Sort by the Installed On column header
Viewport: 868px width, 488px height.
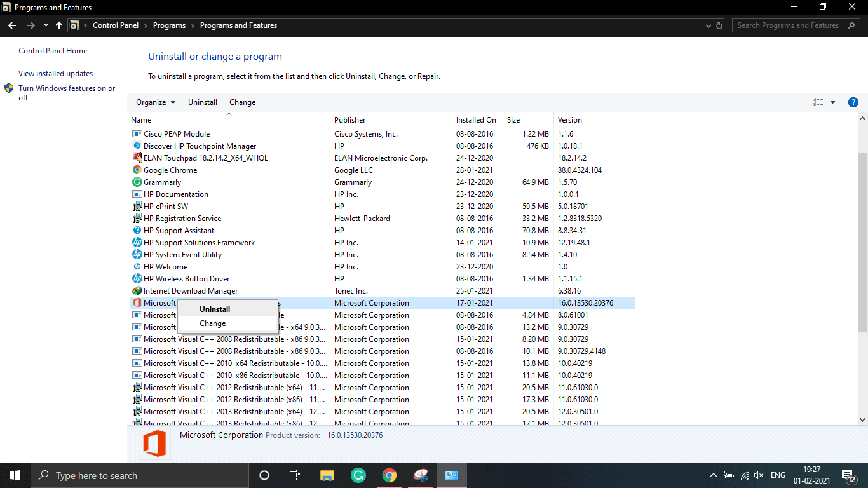tap(477, 120)
